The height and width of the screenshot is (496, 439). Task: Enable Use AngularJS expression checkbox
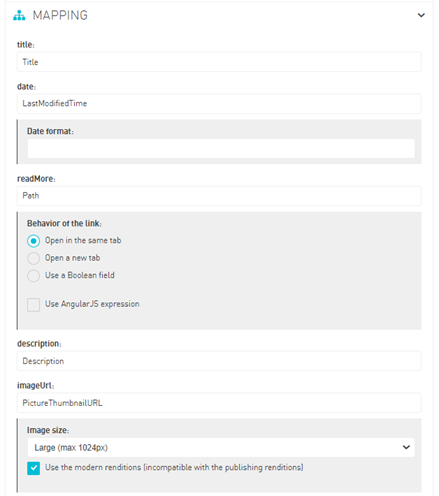(33, 305)
